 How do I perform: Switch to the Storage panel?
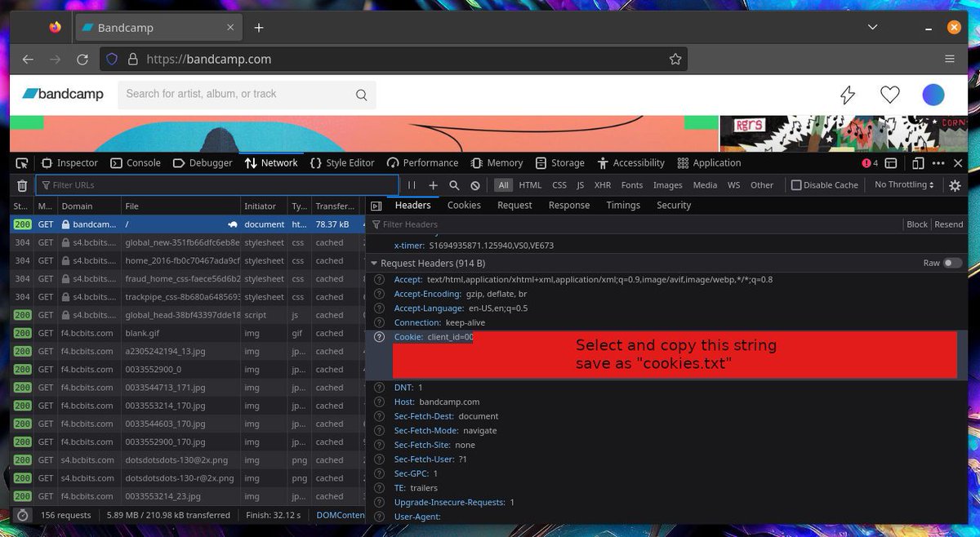coord(560,162)
